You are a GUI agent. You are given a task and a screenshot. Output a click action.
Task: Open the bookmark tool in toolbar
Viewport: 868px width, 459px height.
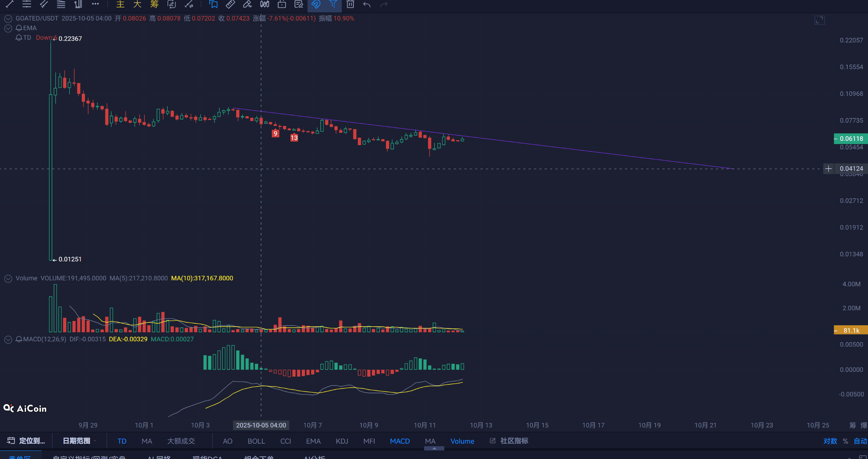click(213, 4)
